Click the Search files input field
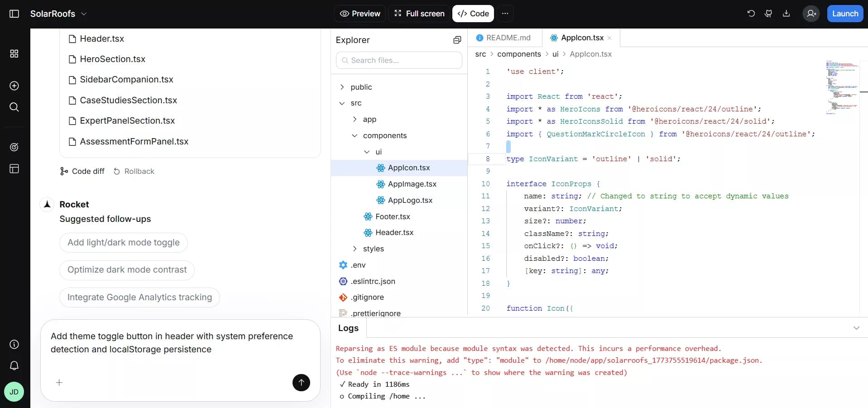Screen dimensions: 868x408 [x=399, y=60]
